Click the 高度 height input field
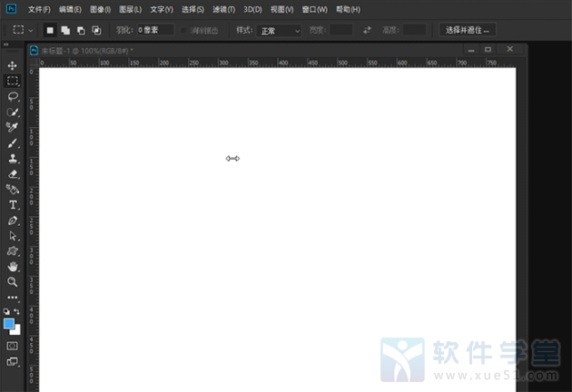The image size is (572, 392). [x=415, y=30]
